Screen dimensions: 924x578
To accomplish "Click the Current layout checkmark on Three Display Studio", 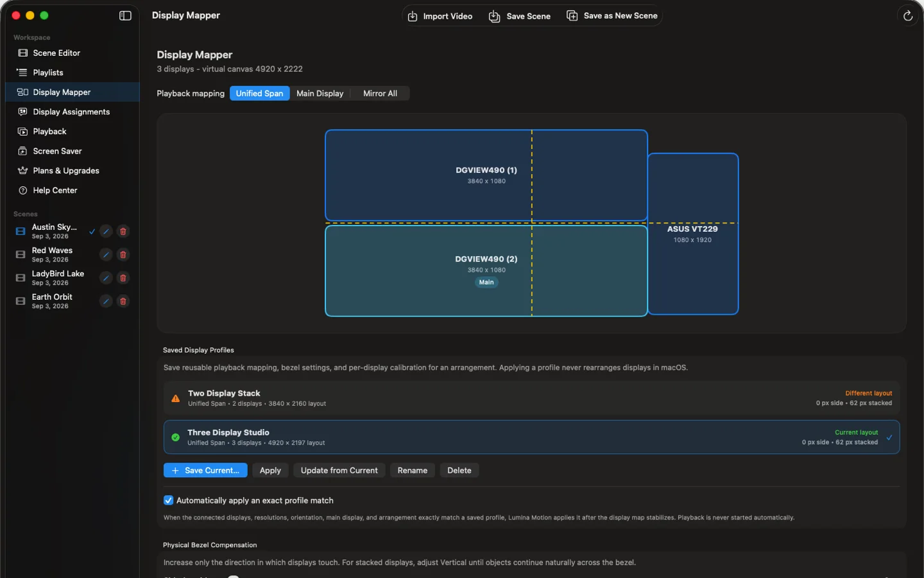I will click(889, 437).
